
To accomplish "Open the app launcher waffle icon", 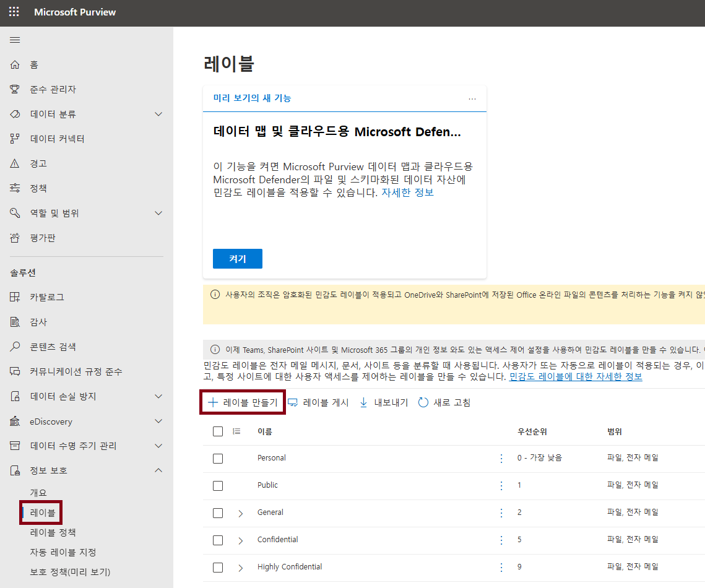I will click(14, 12).
